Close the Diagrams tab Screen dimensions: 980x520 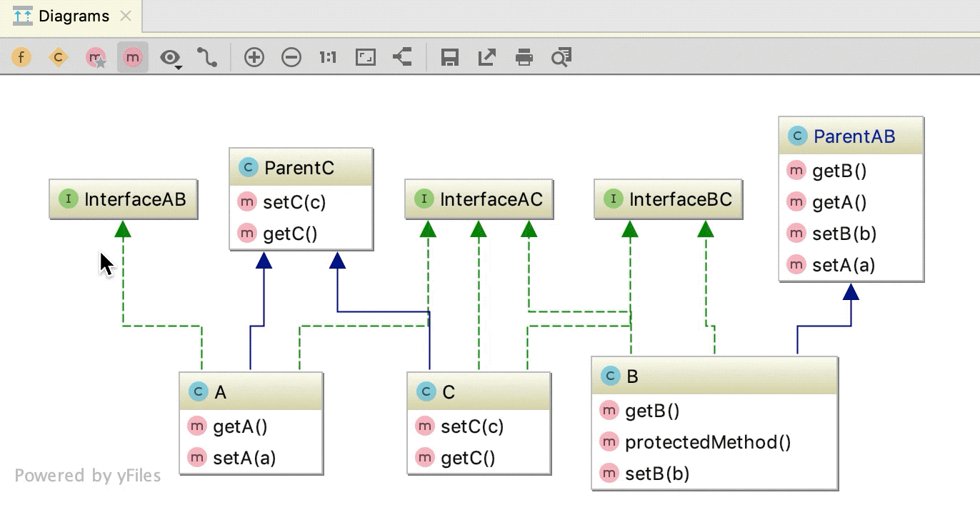[126, 15]
